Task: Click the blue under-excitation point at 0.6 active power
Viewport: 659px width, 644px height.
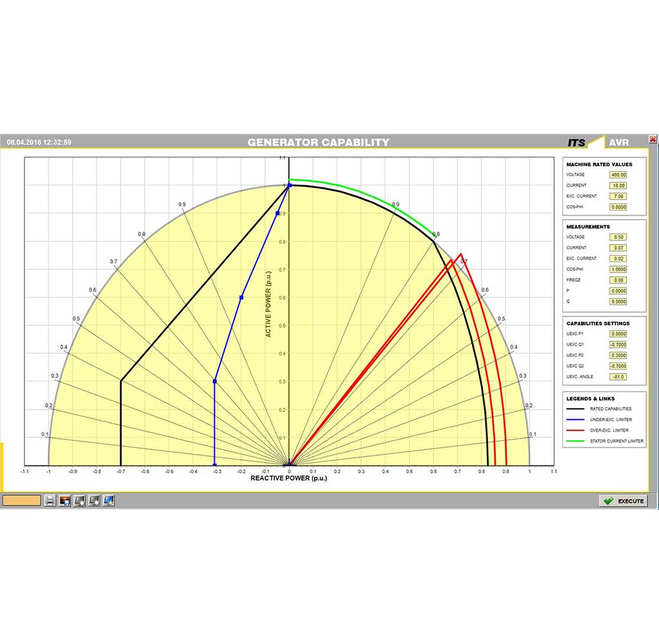Action: (x=241, y=298)
